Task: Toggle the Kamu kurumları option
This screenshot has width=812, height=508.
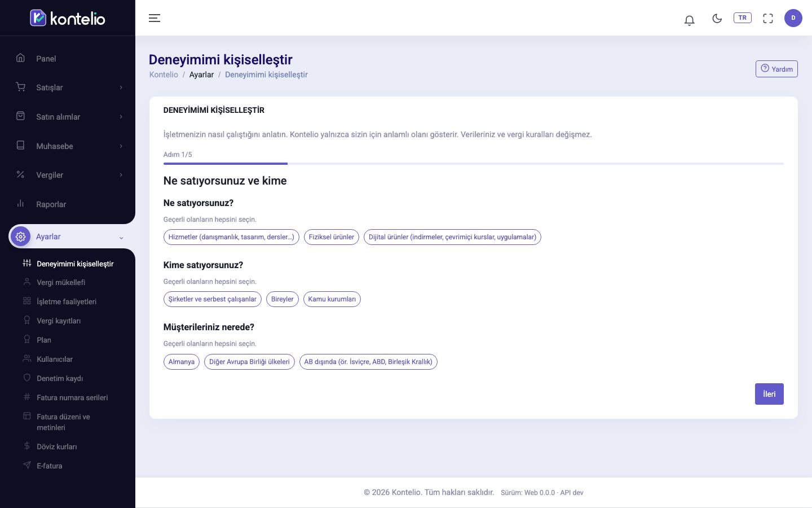Action: [332, 299]
